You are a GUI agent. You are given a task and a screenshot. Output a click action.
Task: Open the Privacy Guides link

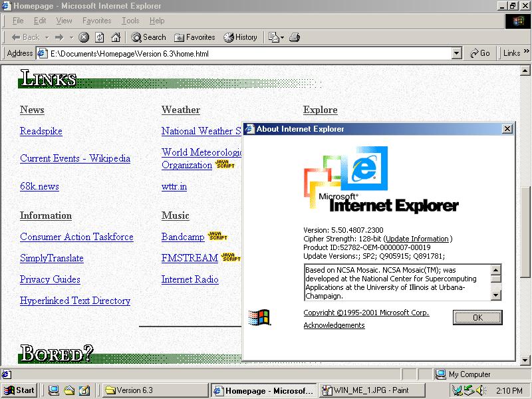[50, 279]
